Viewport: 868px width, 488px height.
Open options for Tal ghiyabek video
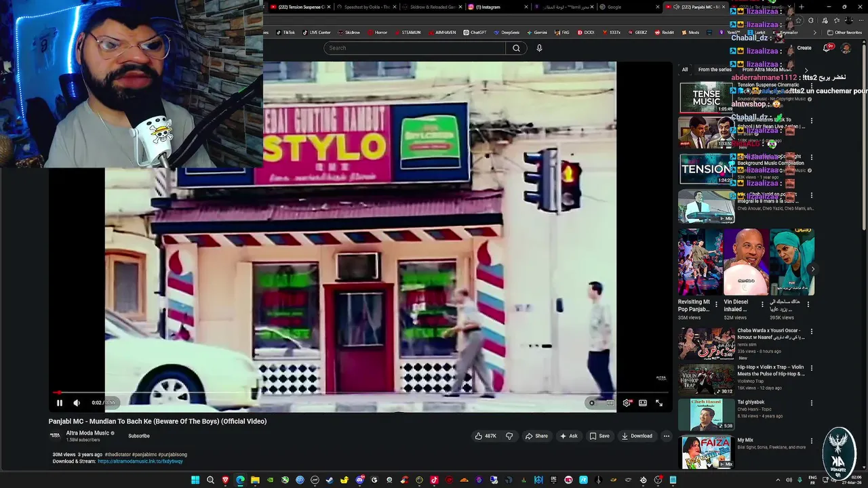(x=812, y=404)
